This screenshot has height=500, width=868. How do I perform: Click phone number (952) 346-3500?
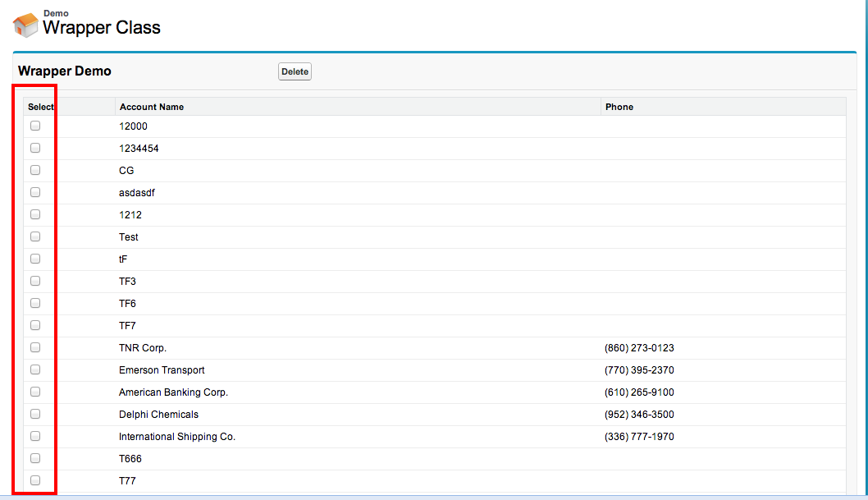point(639,414)
